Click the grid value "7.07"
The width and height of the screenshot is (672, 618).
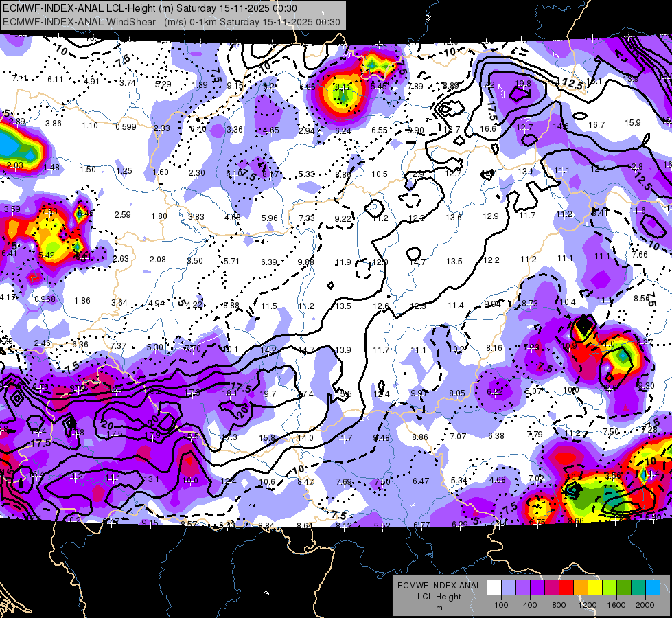pos(458,436)
